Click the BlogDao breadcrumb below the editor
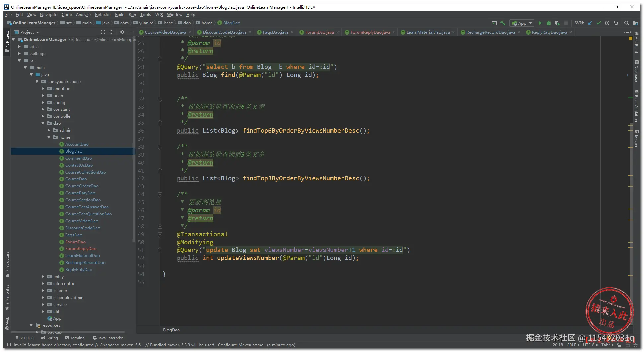 (171, 330)
